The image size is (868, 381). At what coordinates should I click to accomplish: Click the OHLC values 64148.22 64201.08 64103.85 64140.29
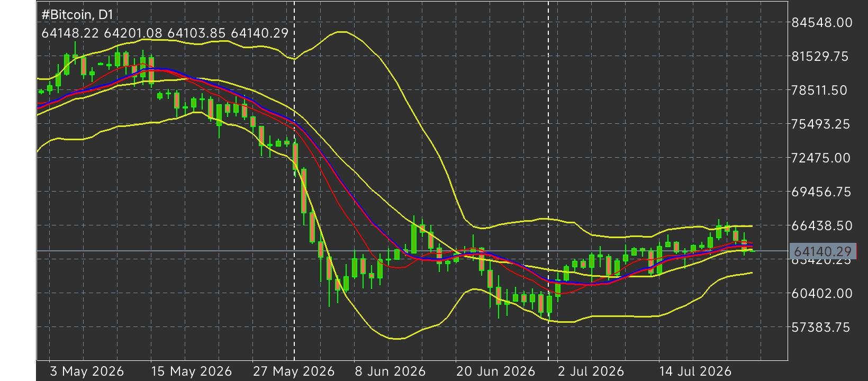pos(165,33)
